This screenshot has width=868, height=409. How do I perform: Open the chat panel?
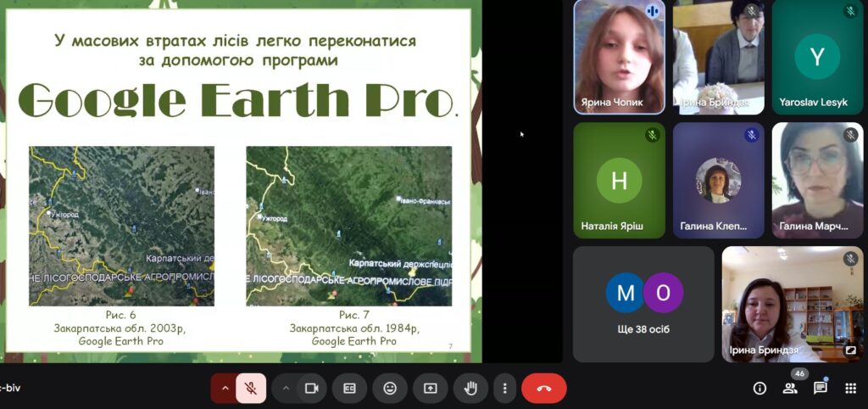coord(821,388)
